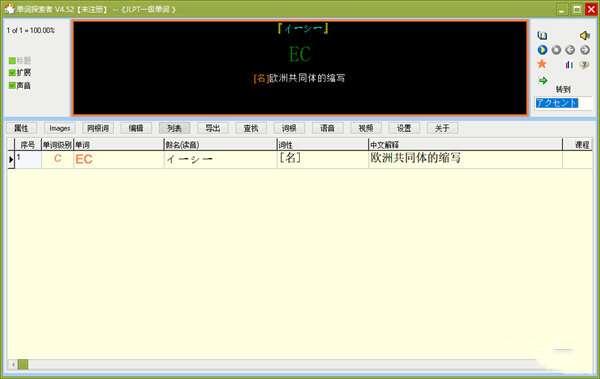Screen dimensions: 600x379
Task: Click the yellow speaker sound icon
Action: pos(584,36)
